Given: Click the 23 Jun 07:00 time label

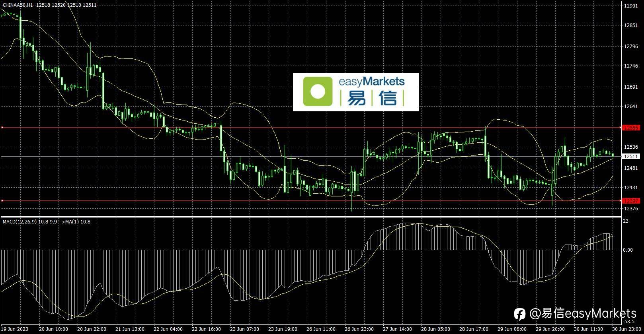Looking at the screenshot, I should 244,329.
